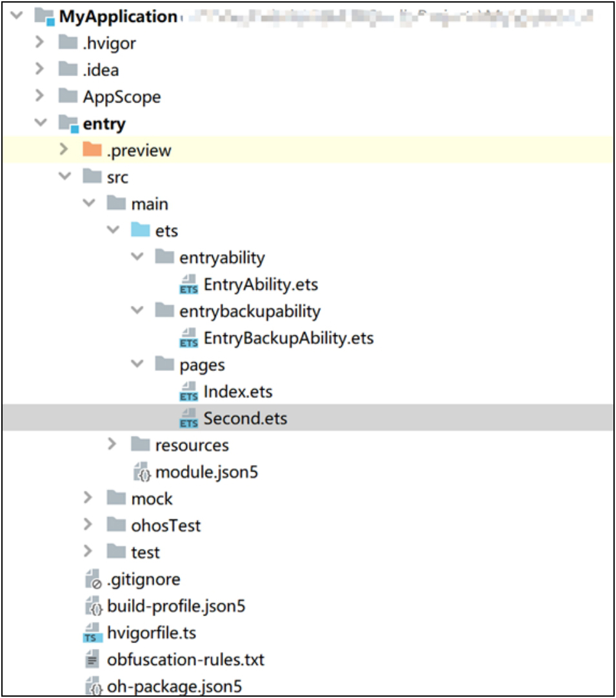Expand the AppScope folder chevron
This screenshot has width=616, height=698.
point(40,97)
